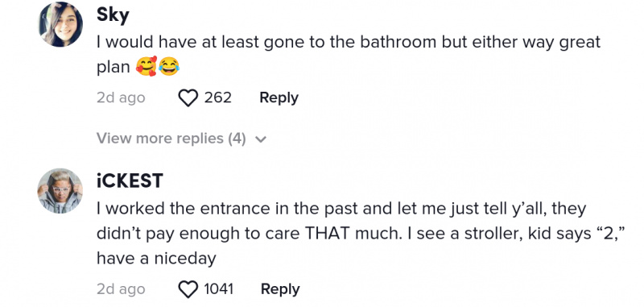Viewport: 644px width, 307px height.
Task: Select Sky's comment text about the bathroom
Action: coord(349,54)
